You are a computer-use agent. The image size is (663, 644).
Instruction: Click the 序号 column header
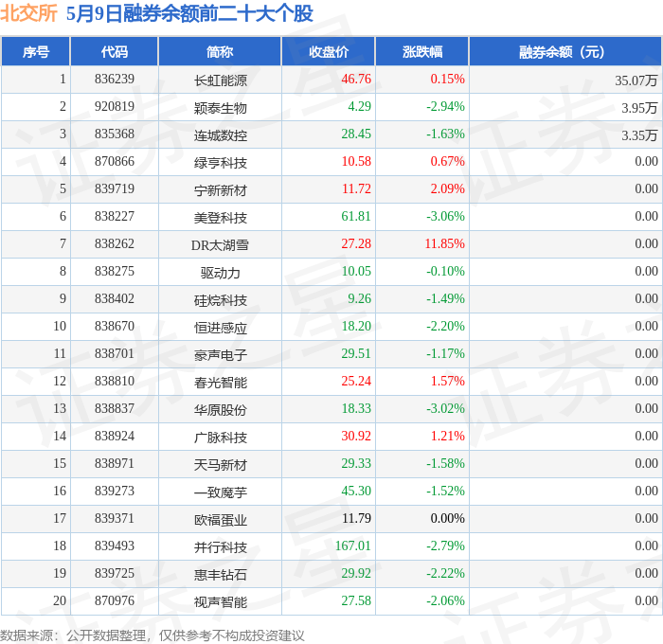(36, 51)
